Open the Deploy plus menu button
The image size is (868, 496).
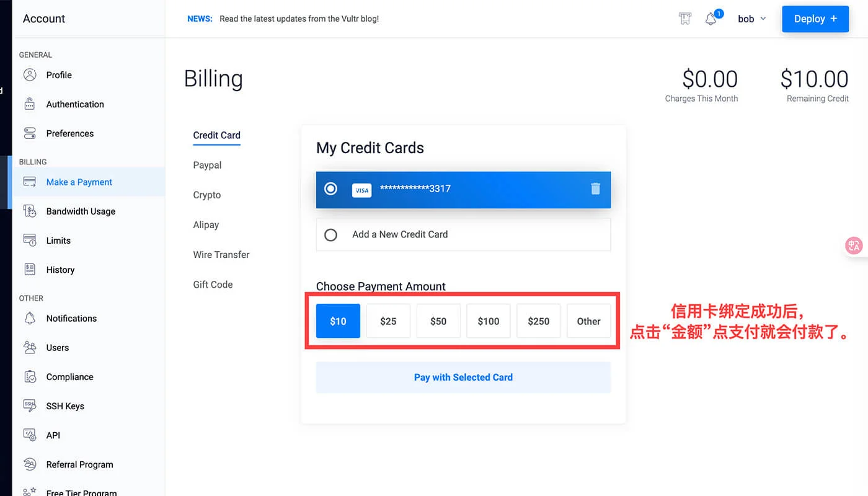[x=815, y=19]
